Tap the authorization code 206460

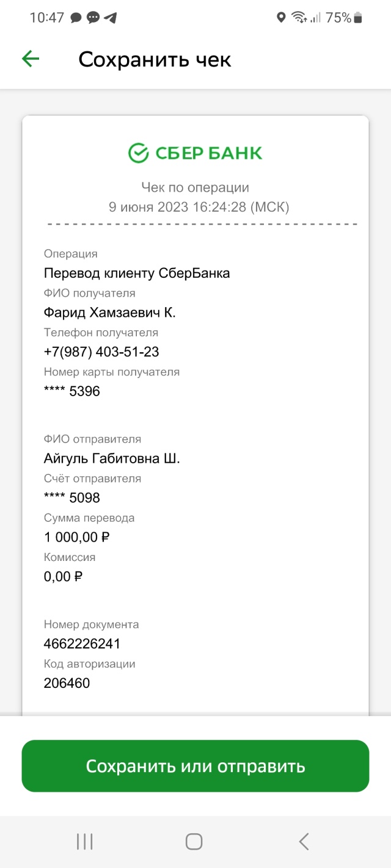pyautogui.click(x=67, y=683)
